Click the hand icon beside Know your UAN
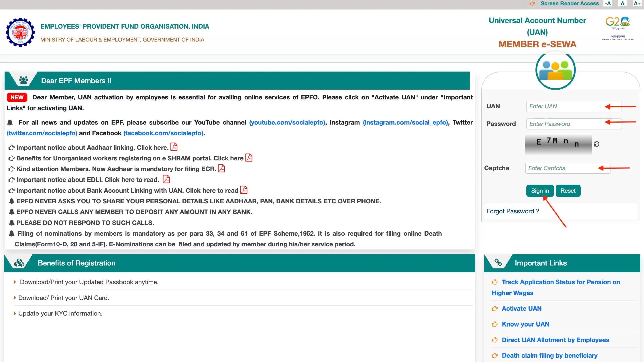644x362 pixels. pyautogui.click(x=495, y=324)
